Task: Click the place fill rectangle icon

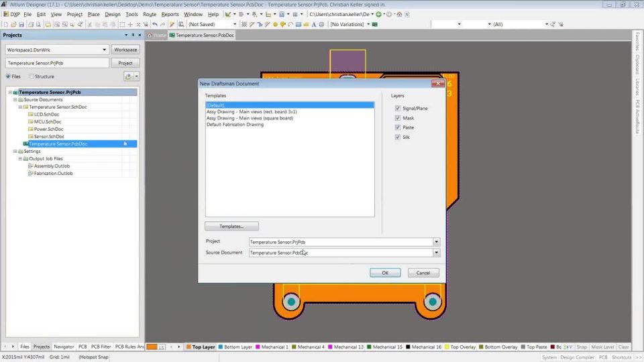Action: coord(299,25)
